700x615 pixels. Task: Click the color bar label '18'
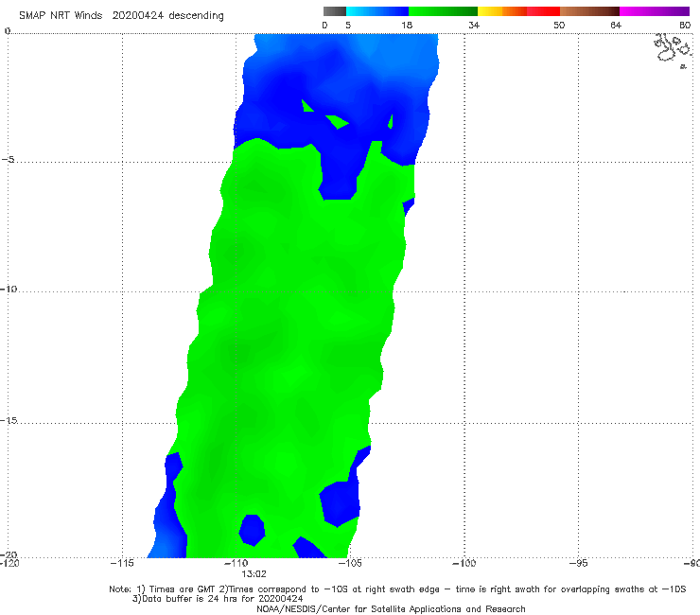[407, 25]
